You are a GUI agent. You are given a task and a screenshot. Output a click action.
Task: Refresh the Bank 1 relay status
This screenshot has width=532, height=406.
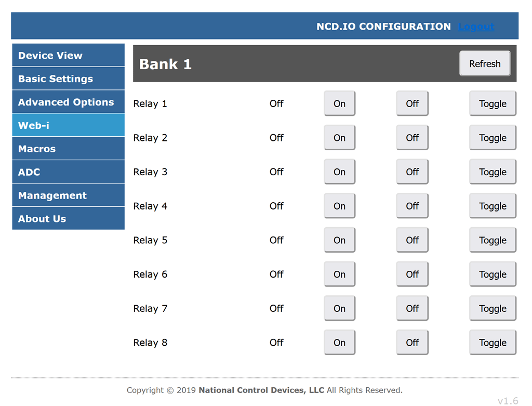pos(485,63)
